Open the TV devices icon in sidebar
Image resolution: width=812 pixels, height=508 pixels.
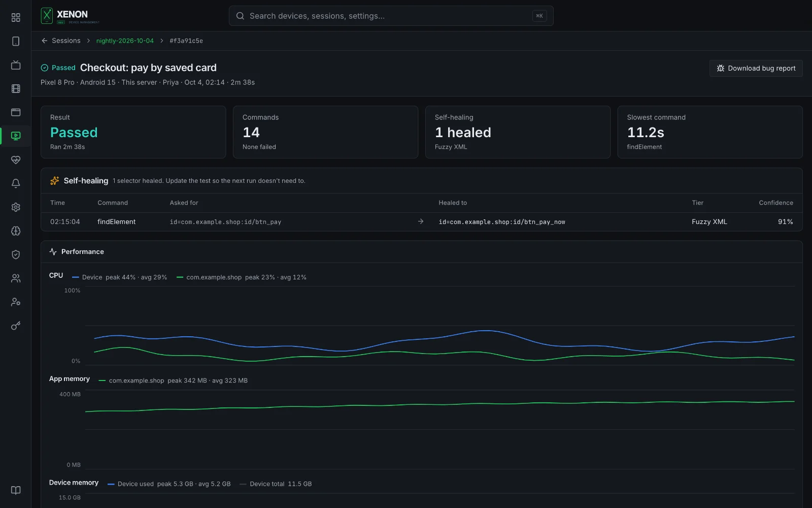[16, 65]
